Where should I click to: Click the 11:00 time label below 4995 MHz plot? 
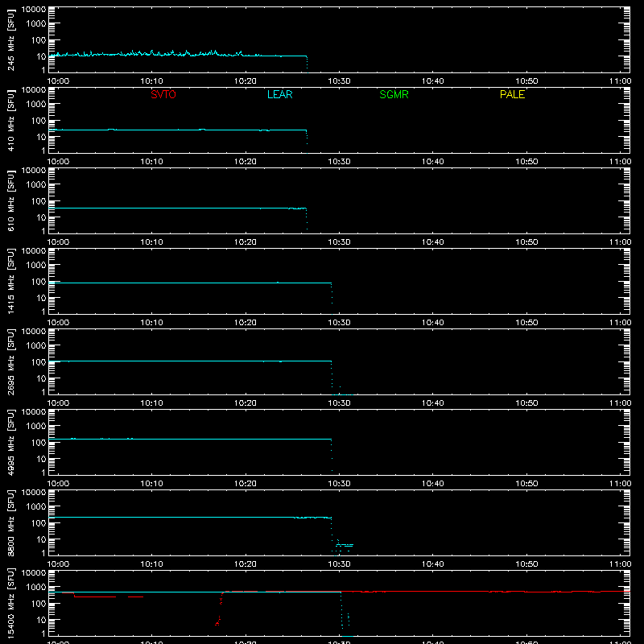pyautogui.click(x=620, y=484)
